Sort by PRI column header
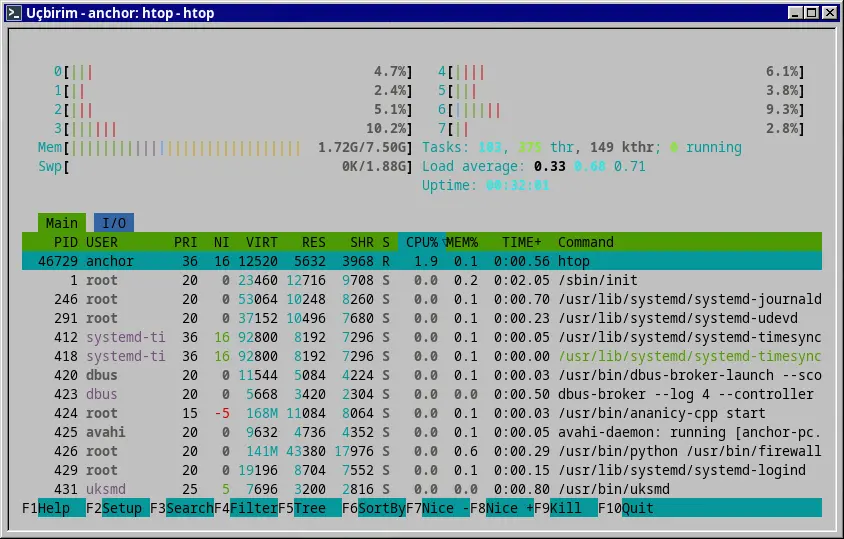Image resolution: width=844 pixels, height=539 pixels. 186,242
